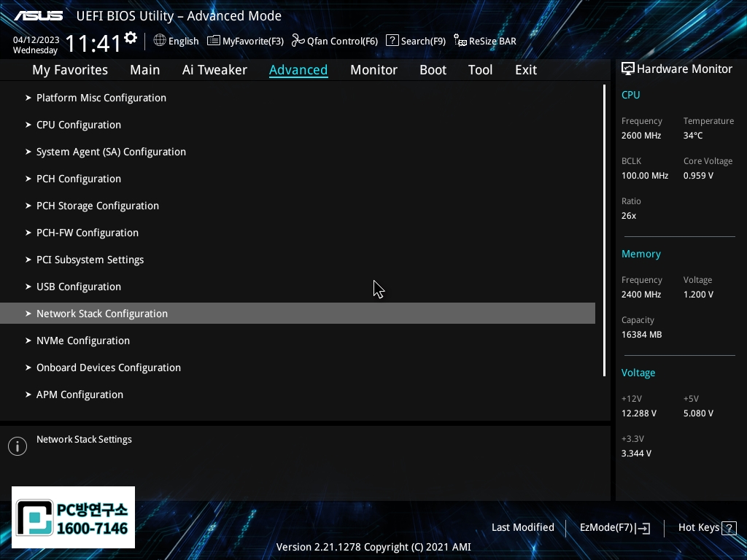Open the Ai Tweaker tab

tap(214, 70)
